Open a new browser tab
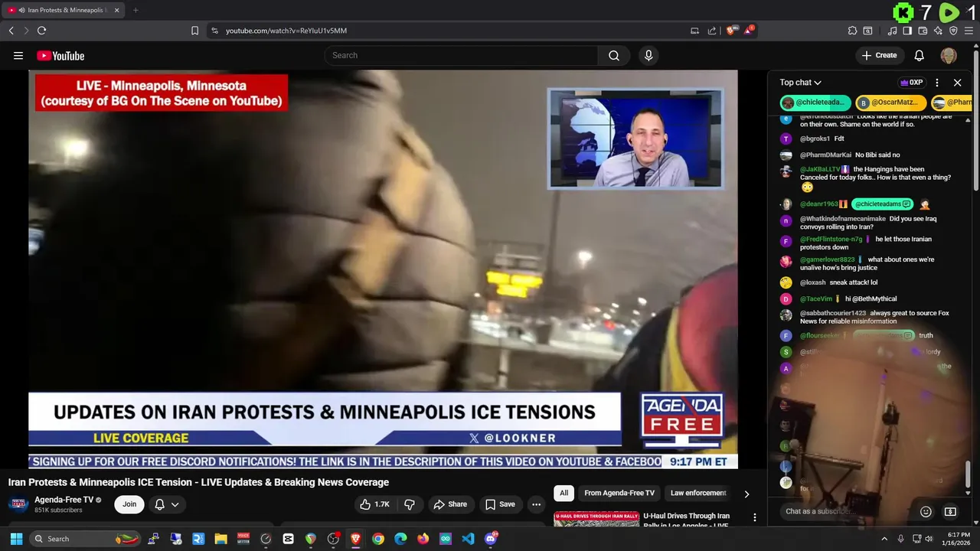 [136, 10]
